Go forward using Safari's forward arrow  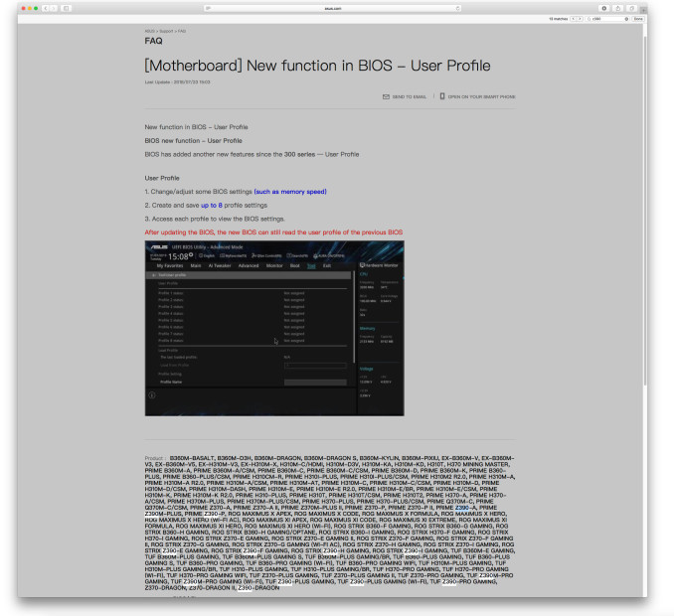54,8
